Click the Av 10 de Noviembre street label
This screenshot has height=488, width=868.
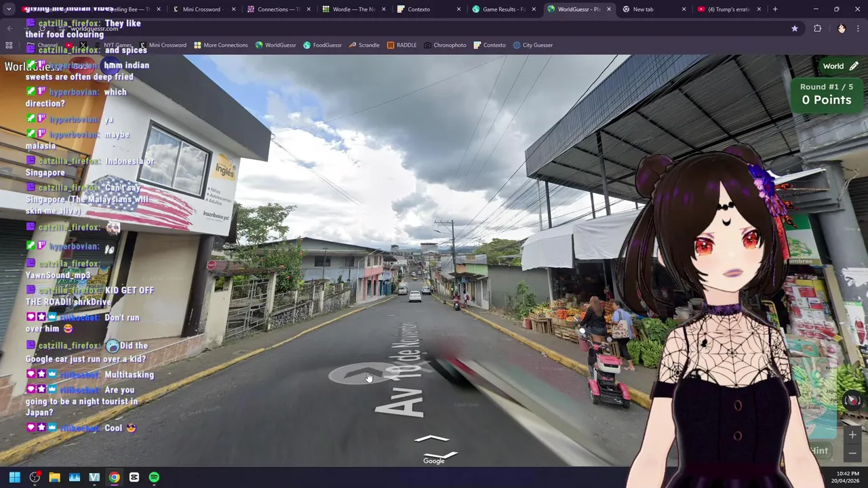pos(401,369)
